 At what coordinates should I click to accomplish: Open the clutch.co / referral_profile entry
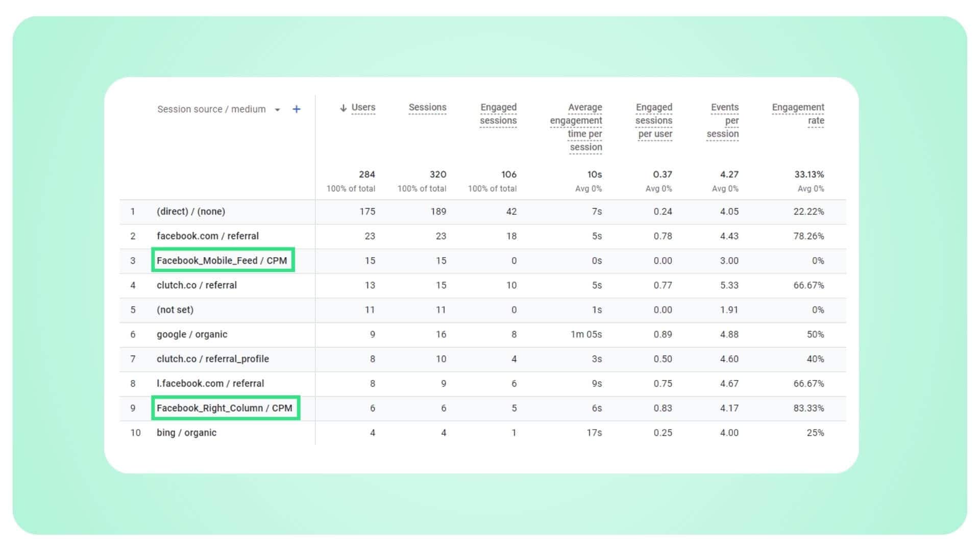213,359
